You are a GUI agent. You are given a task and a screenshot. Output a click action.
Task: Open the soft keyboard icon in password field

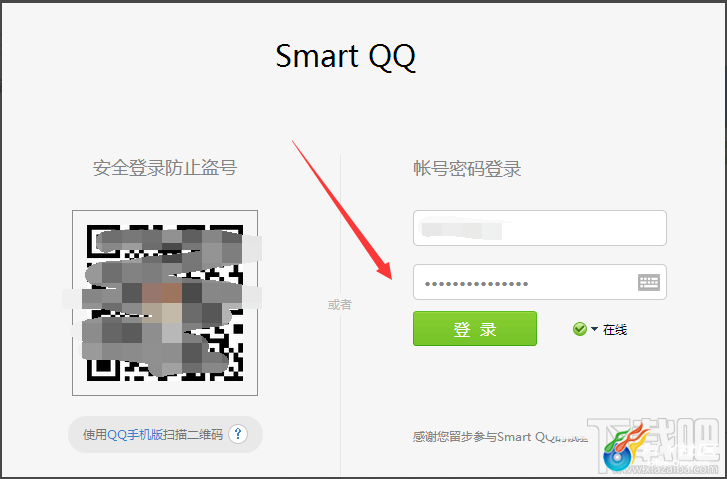click(649, 282)
